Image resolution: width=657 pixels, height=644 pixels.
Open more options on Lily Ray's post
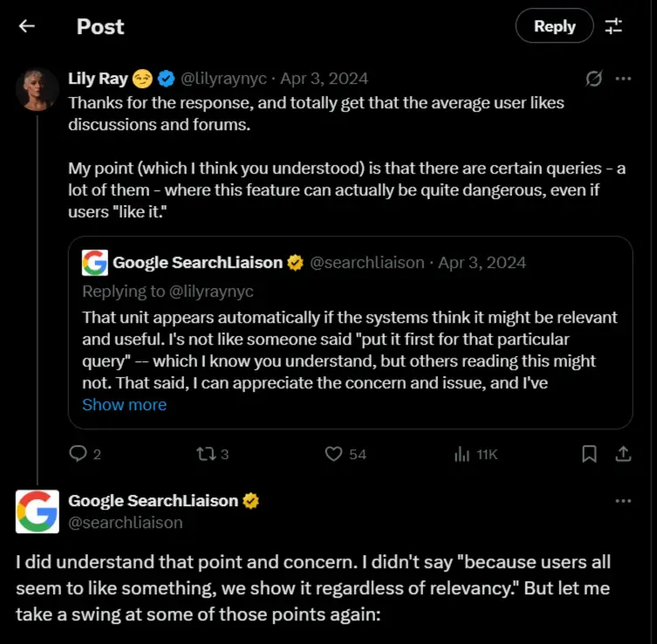pos(623,79)
